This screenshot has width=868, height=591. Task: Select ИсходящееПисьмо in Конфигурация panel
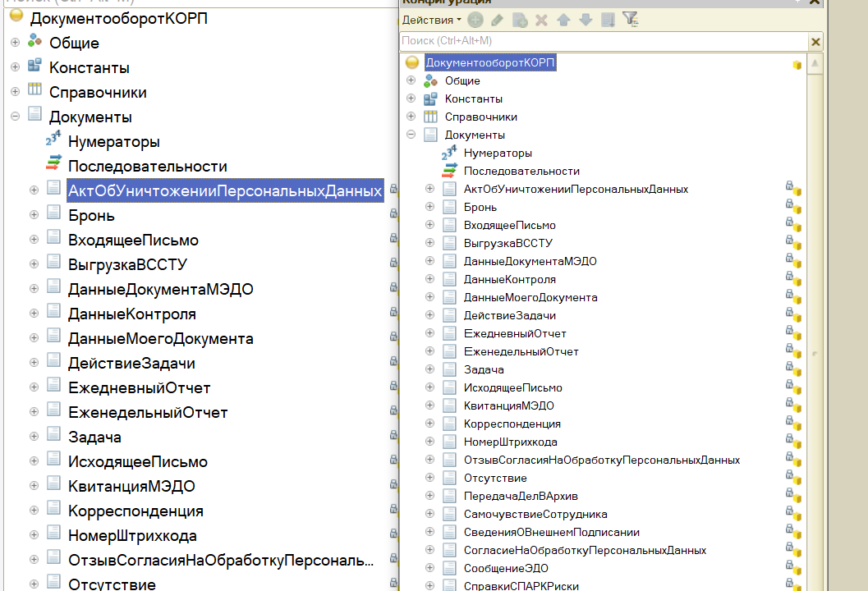(x=513, y=388)
